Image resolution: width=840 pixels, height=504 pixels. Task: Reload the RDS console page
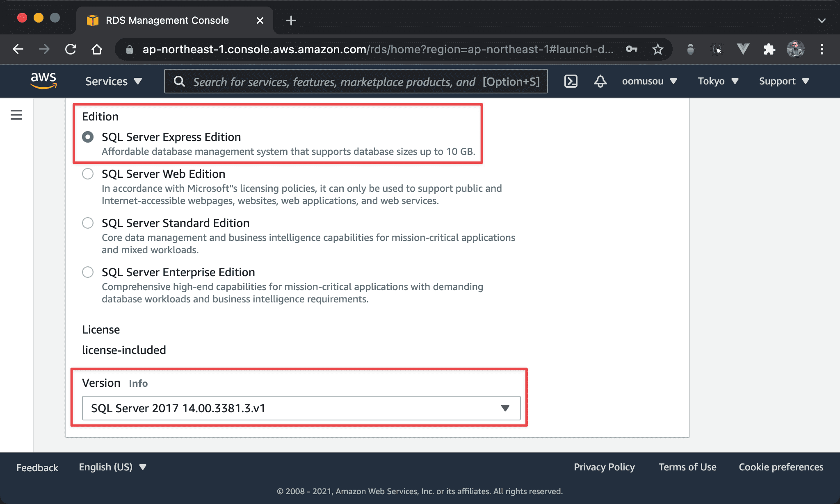(71, 49)
